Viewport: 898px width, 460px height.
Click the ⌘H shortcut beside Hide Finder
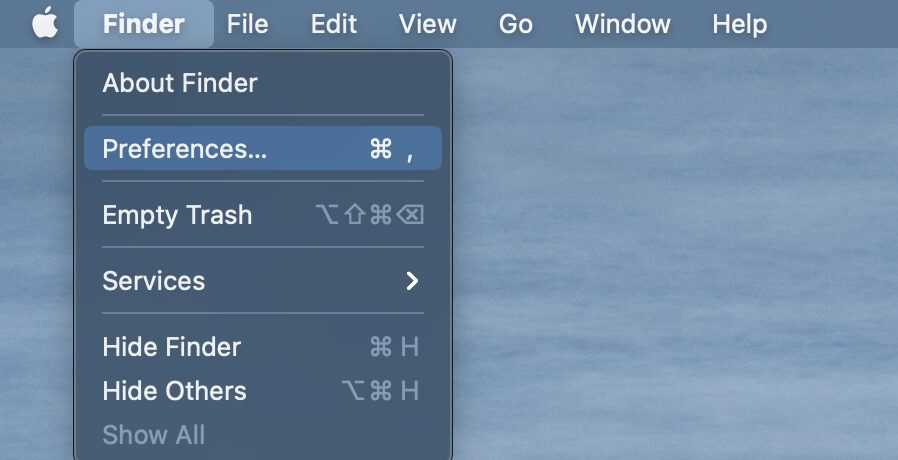394,347
